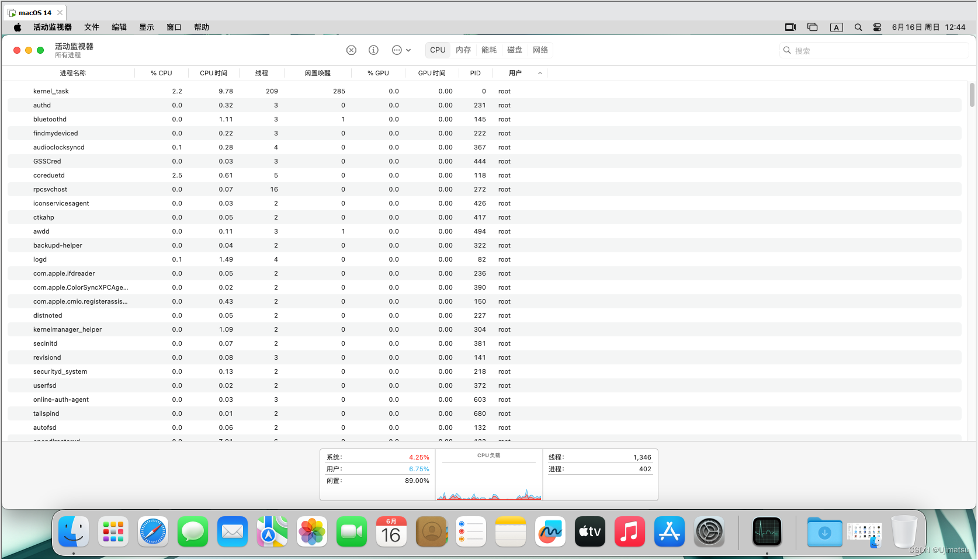Click the CPU负载 graph
Viewport: 978px width, 560px height.
pyautogui.click(x=489, y=475)
